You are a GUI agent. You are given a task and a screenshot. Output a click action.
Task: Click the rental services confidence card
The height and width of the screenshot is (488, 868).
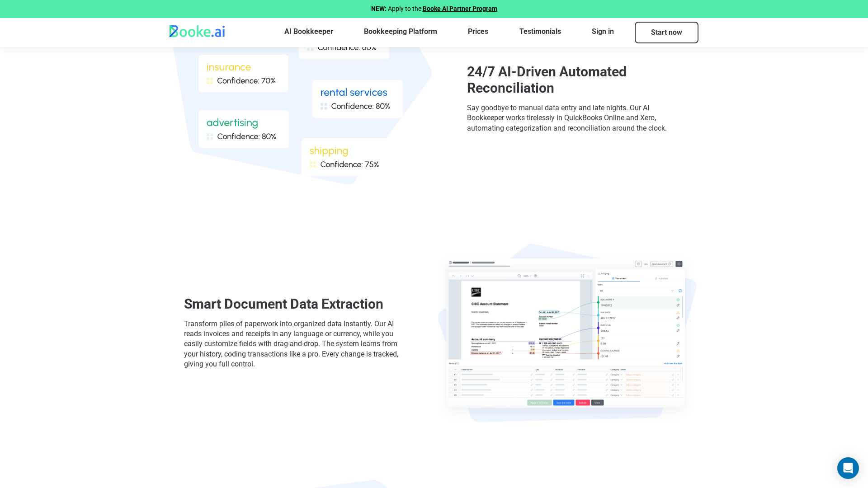357,99
